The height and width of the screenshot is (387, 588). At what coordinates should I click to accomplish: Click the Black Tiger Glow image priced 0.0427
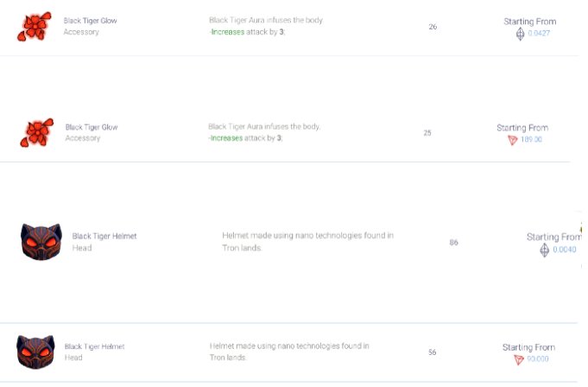tap(34, 26)
